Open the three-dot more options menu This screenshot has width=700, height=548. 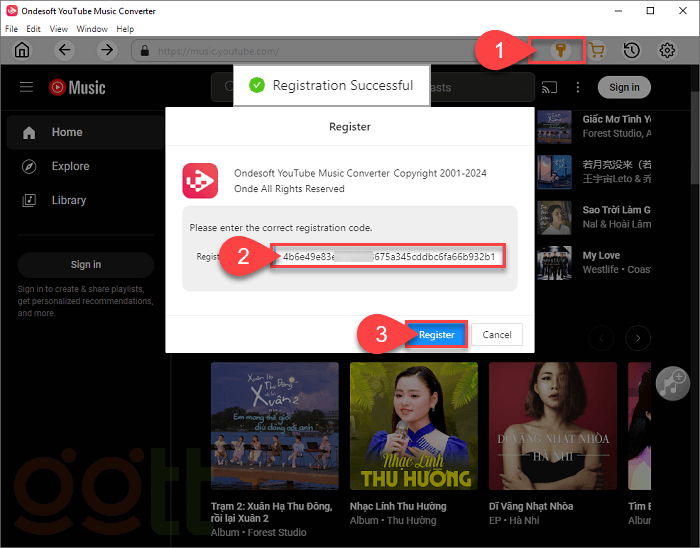click(577, 87)
